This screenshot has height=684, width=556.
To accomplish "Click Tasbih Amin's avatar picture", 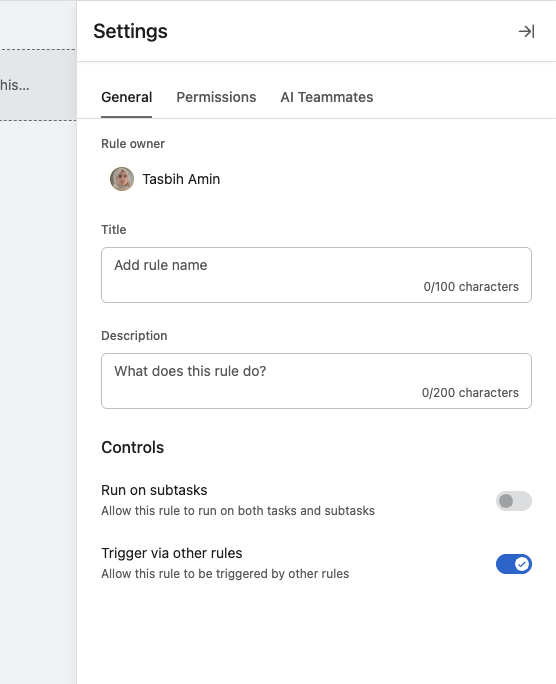I will click(x=122, y=179).
